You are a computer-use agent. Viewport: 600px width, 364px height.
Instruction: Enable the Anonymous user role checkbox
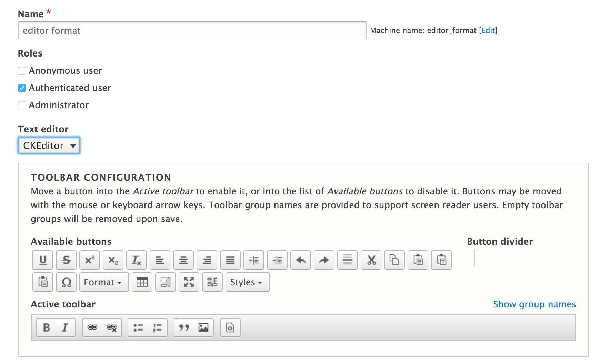pos(22,71)
